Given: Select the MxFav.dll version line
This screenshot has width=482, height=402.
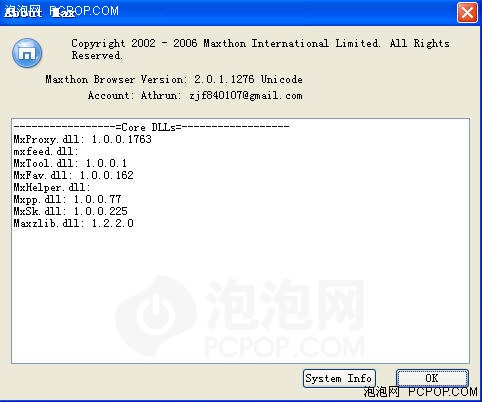Looking at the screenshot, I should coord(74,175).
